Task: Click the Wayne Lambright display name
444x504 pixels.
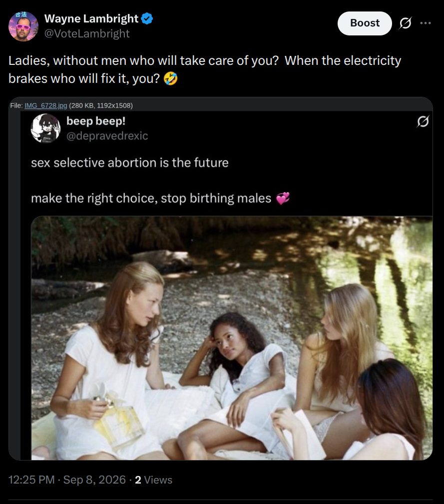Action: point(91,18)
